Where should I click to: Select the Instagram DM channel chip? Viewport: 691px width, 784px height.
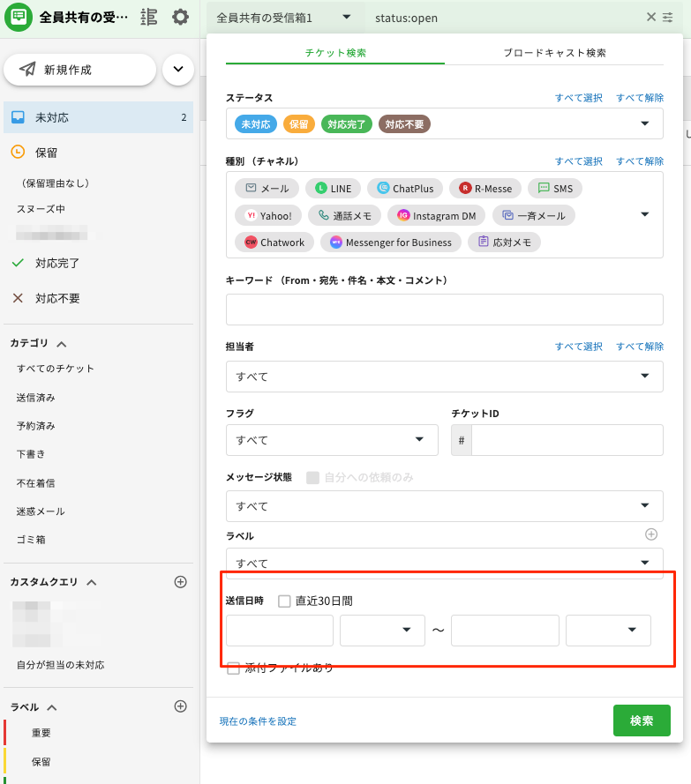coord(436,215)
